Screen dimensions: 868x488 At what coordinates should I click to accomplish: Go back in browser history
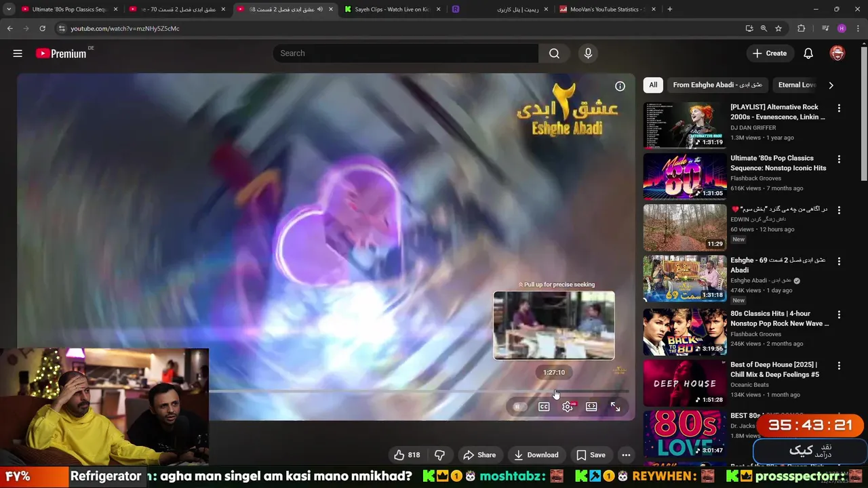click(9, 28)
